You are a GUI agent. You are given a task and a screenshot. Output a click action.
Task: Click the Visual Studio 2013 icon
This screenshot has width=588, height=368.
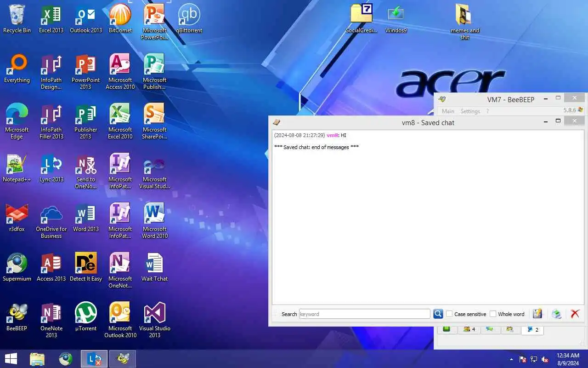coord(155,320)
